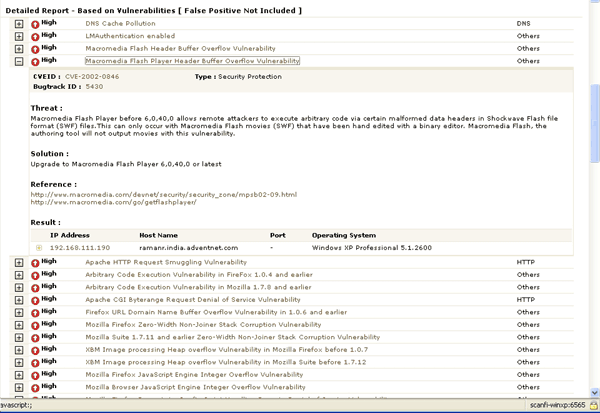Expand the DNS Cache Pollution row
Screen dimensions: 600x413
[x=19, y=24]
